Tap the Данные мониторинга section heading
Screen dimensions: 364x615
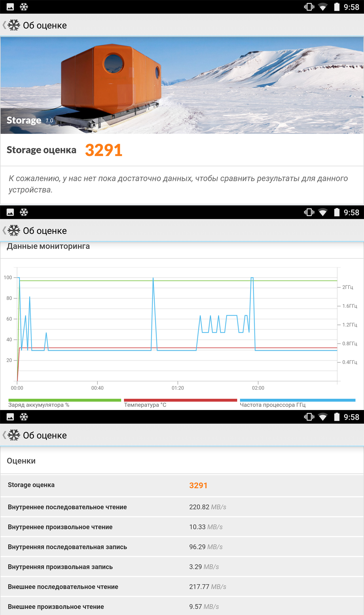[x=48, y=246]
